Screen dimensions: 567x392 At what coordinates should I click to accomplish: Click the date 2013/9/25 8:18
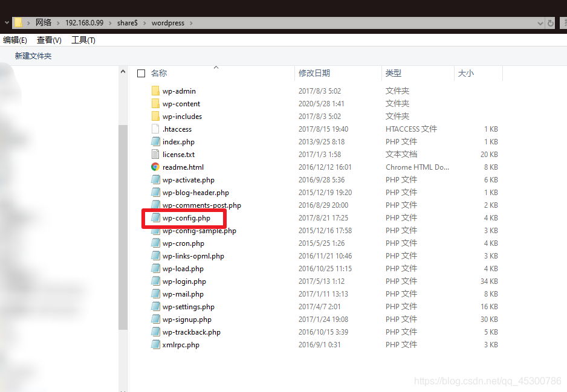coord(322,141)
